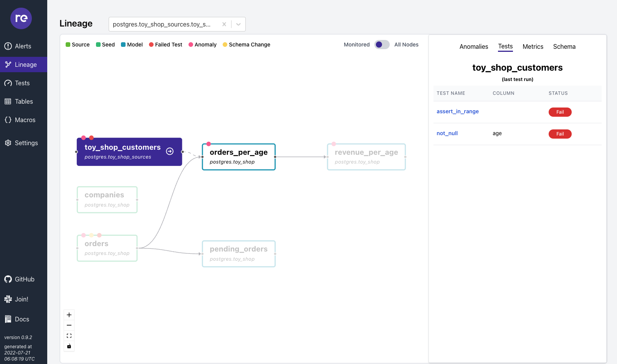Select the orders_per_age node
617x364 pixels.
click(239, 157)
